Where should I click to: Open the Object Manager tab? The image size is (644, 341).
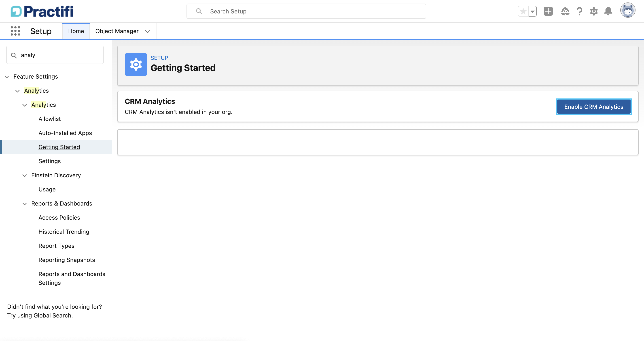pyautogui.click(x=117, y=31)
